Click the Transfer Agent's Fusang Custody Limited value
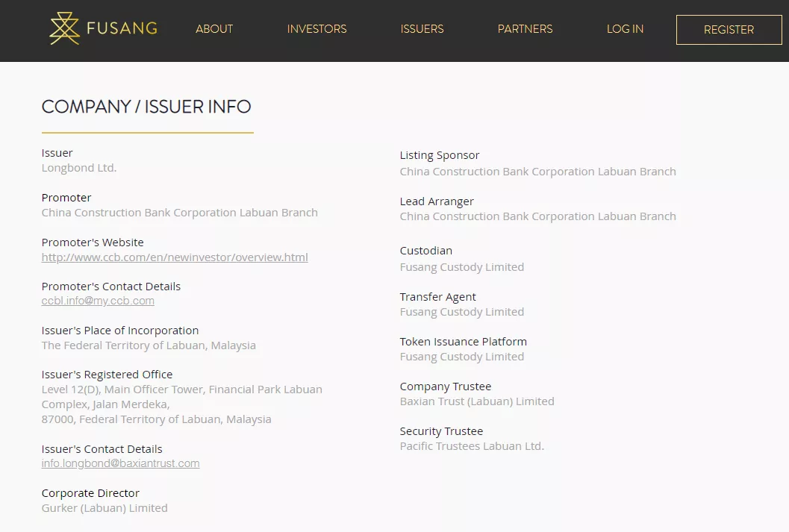 (462, 312)
